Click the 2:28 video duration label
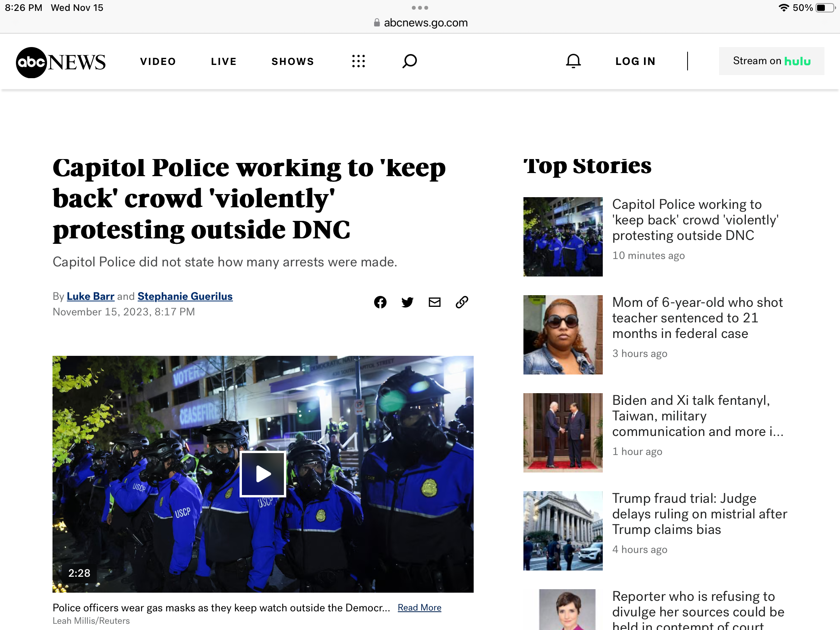Image resolution: width=840 pixels, height=630 pixels. tap(79, 573)
